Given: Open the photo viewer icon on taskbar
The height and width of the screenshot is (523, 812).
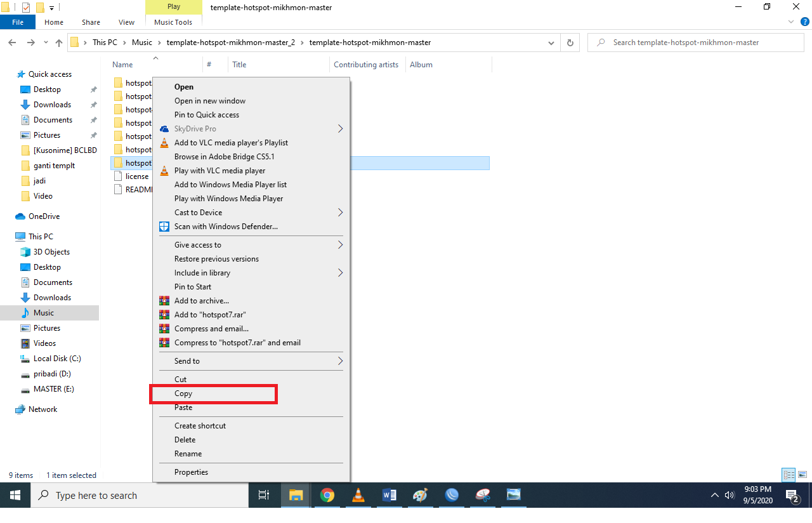Looking at the screenshot, I should (514, 495).
